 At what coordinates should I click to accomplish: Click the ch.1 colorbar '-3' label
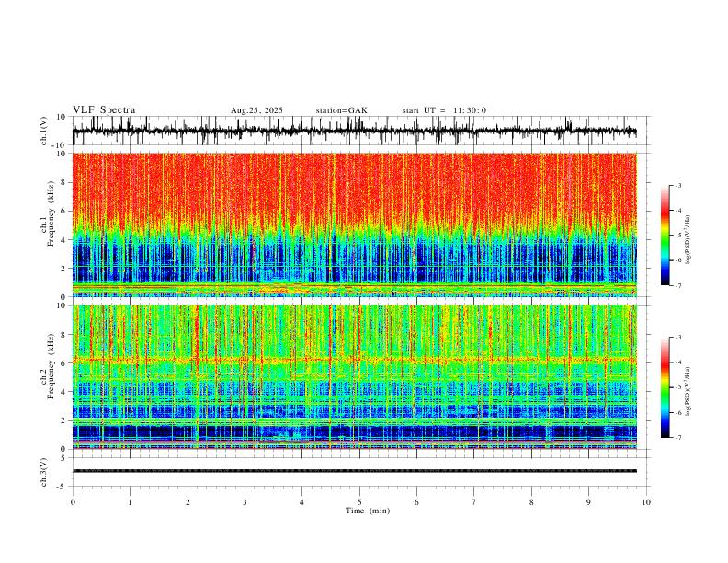[x=677, y=185]
